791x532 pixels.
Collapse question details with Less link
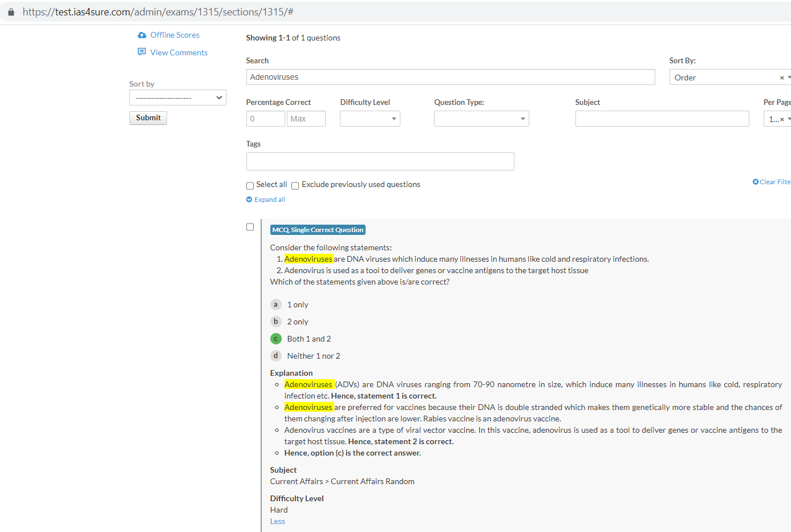pyautogui.click(x=277, y=521)
